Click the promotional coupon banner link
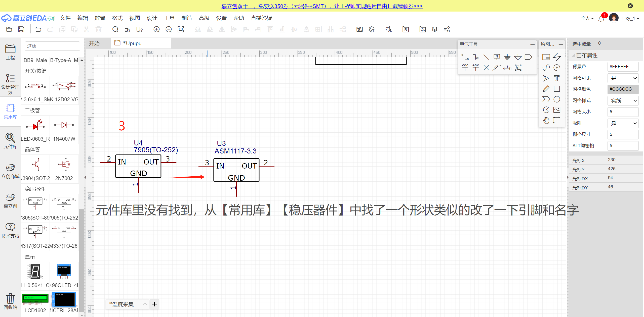 (322, 6)
